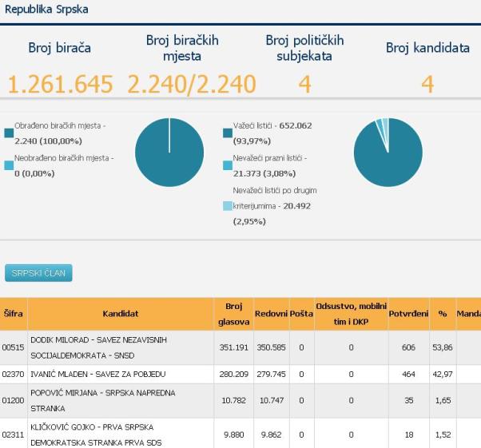Click the Potvrđeni column header
This screenshot has width=481, height=448.
[408, 314]
